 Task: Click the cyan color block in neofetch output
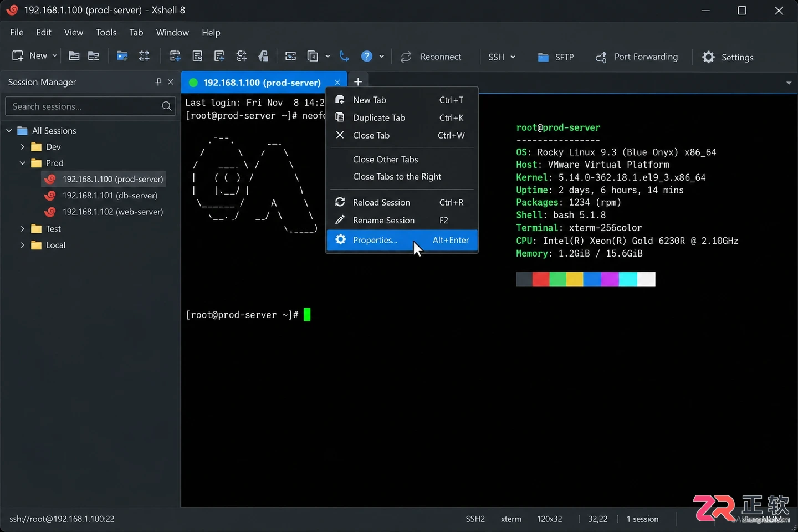pyautogui.click(x=628, y=279)
